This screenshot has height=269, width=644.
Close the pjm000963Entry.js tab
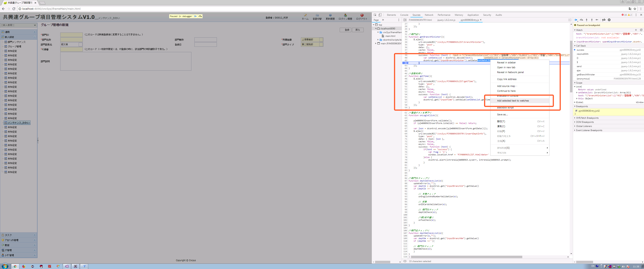pos(481,20)
